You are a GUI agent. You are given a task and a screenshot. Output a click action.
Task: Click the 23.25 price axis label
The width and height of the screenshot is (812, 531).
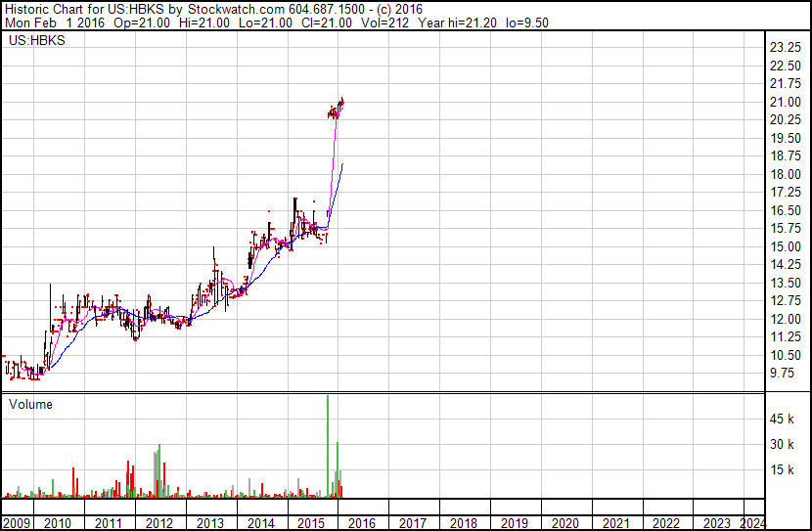coord(787,48)
